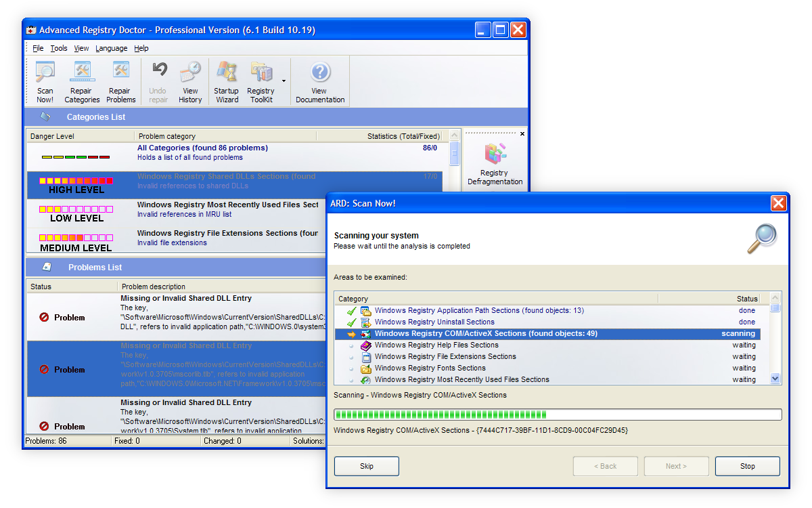Select Application Path Sections scan row
Viewport: 812px width, 508px height.
548,311
